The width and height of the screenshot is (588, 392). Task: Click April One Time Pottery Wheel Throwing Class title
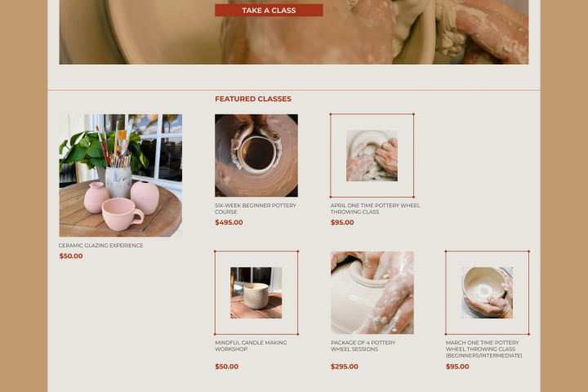(x=375, y=208)
